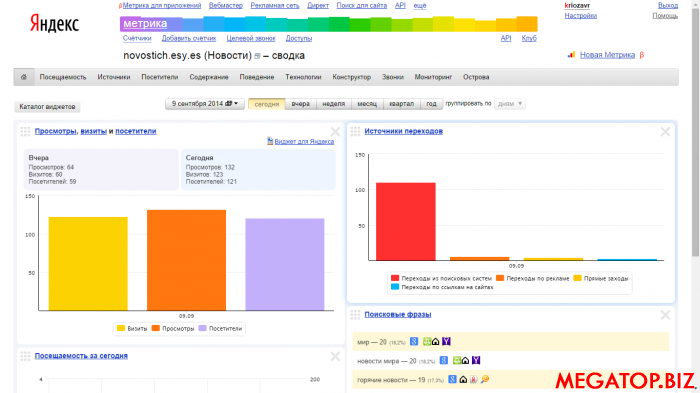The image size is (700, 393).
Task: Click the magnifier icon in горячие новости row
Action: point(485,379)
